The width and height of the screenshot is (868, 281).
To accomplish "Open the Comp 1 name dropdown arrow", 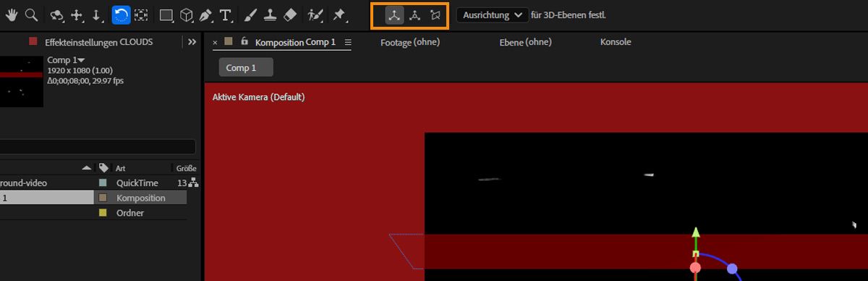I will (81, 59).
